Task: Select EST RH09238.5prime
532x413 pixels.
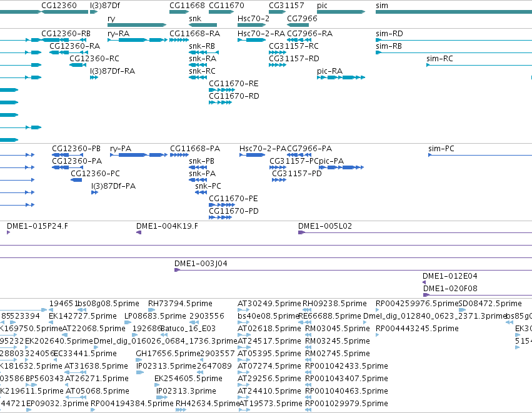Action: pos(307,309)
